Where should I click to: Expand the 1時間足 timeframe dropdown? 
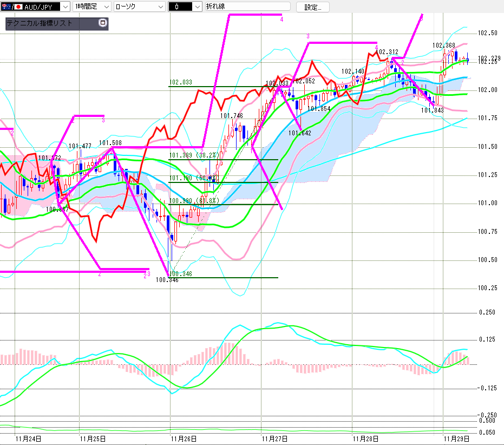click(106, 7)
